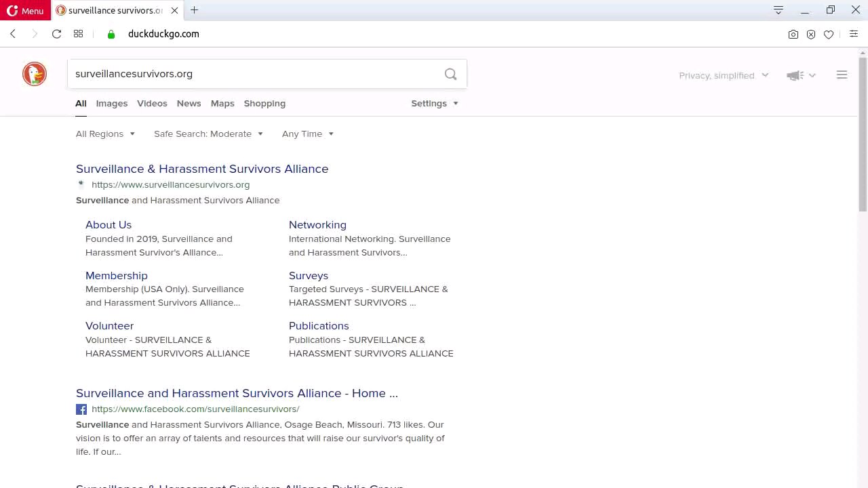Open Surveillance & Harassment Survivors Alliance result
Screen dimensions: 868x488
click(x=202, y=169)
